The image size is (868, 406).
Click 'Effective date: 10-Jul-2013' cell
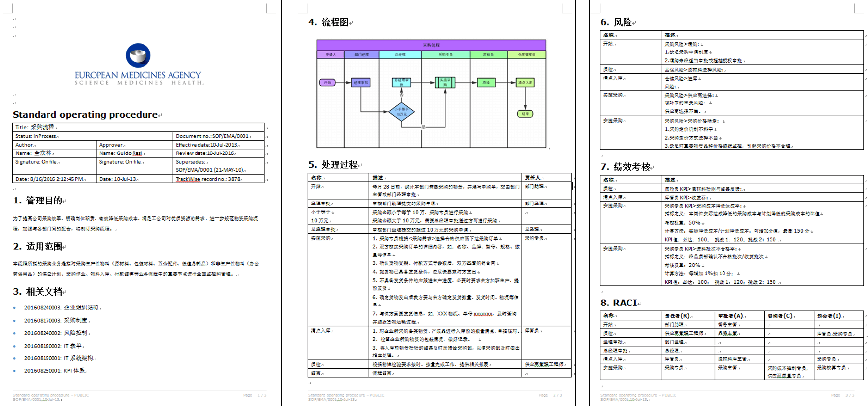[x=218, y=145]
